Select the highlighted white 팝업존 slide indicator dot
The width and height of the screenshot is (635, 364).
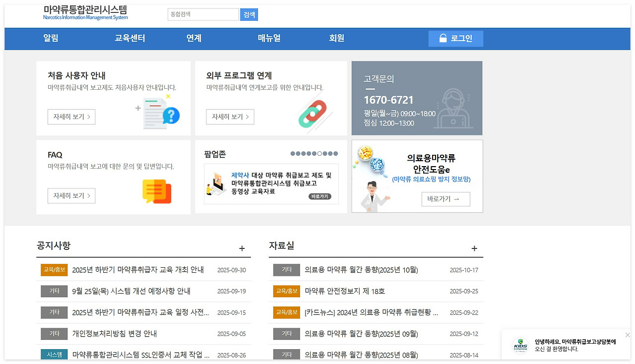[x=320, y=154]
